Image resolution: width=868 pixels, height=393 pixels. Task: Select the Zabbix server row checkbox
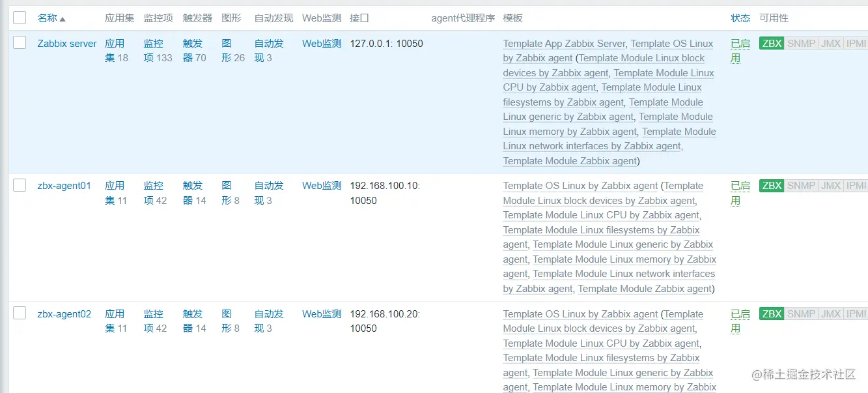point(20,43)
